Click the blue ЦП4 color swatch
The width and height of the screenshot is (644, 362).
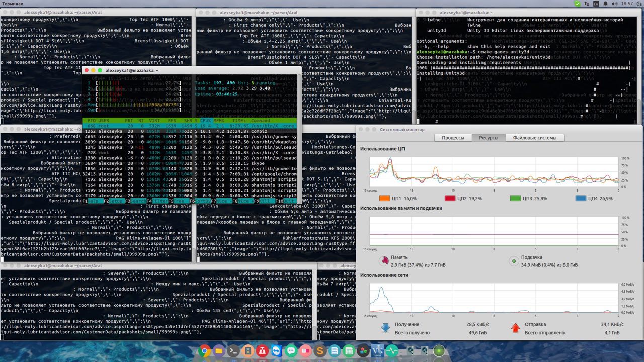click(x=581, y=199)
